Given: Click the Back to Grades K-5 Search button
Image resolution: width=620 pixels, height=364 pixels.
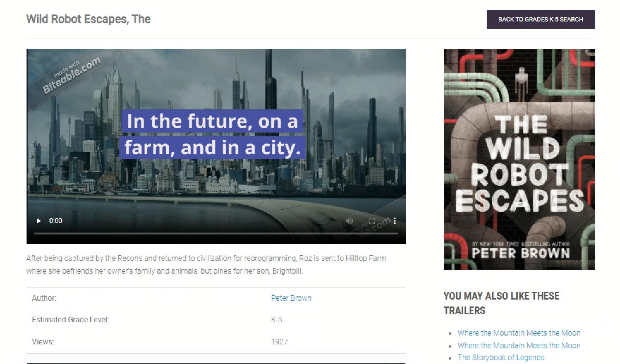Looking at the screenshot, I should tap(541, 20).
